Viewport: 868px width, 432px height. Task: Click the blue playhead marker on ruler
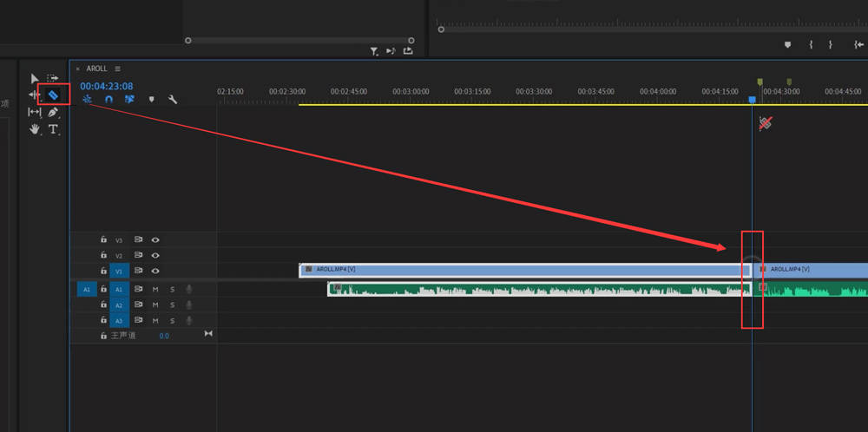coord(752,100)
